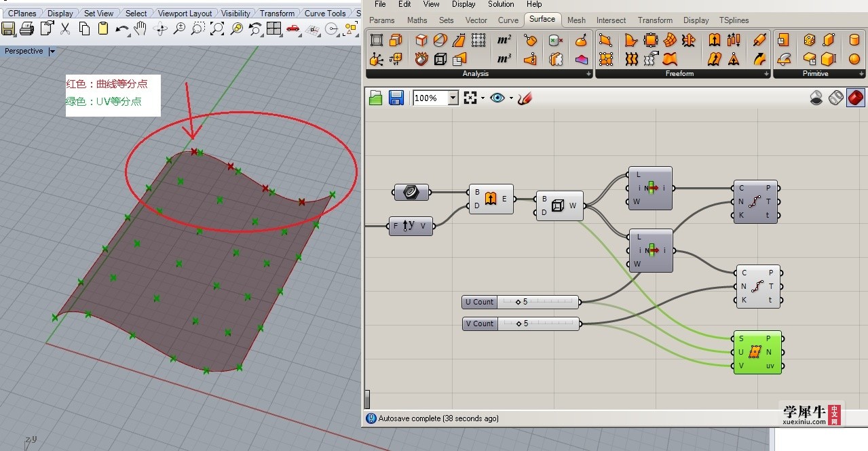Open the Grasshopper Solution menu
Viewport: 868px width, 451px height.
(x=501, y=4)
